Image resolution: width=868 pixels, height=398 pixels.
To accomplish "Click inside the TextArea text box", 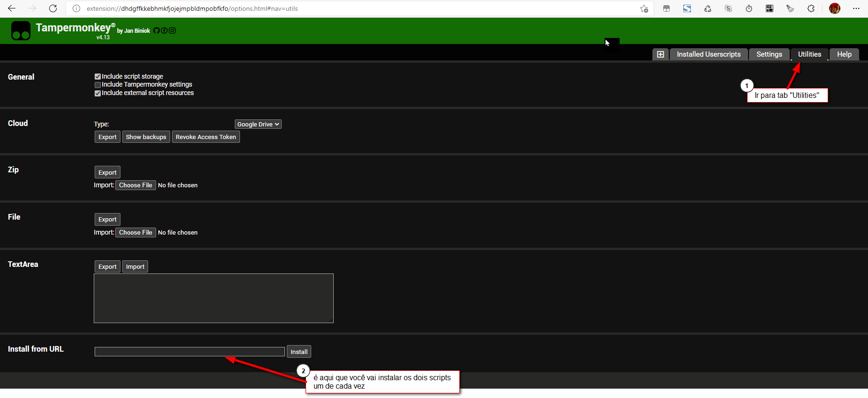I will pos(214,298).
